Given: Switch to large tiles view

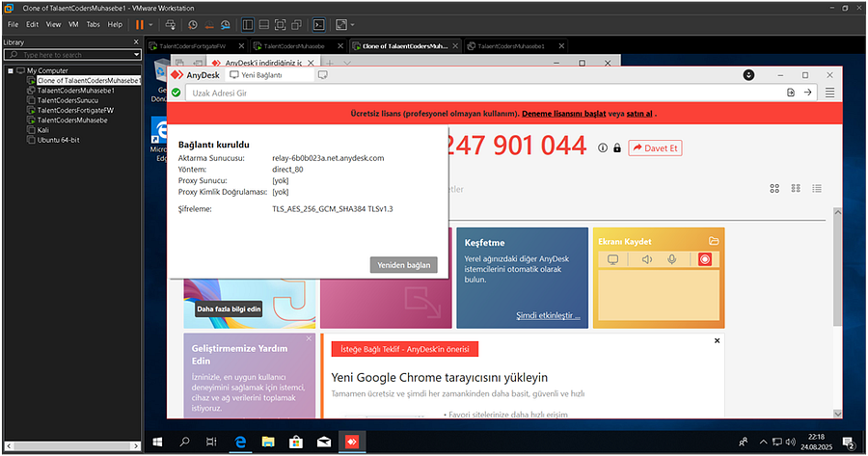Looking at the screenshot, I should pyautogui.click(x=774, y=189).
